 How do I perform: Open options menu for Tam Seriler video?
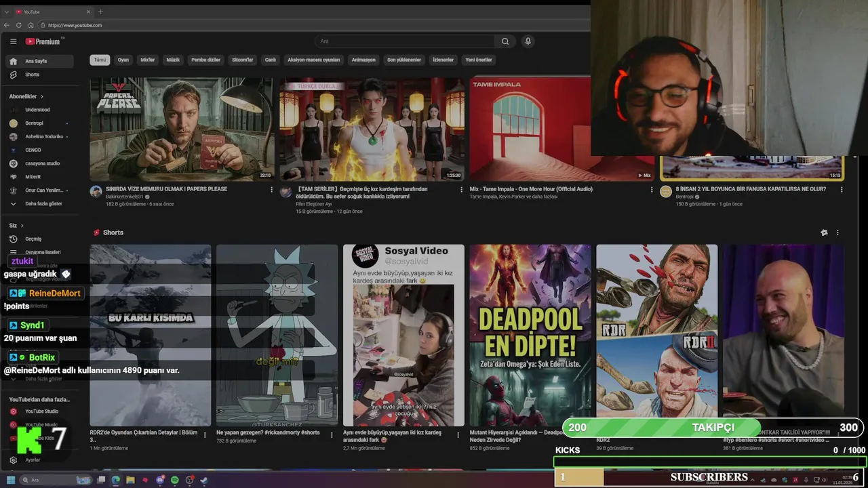point(462,190)
